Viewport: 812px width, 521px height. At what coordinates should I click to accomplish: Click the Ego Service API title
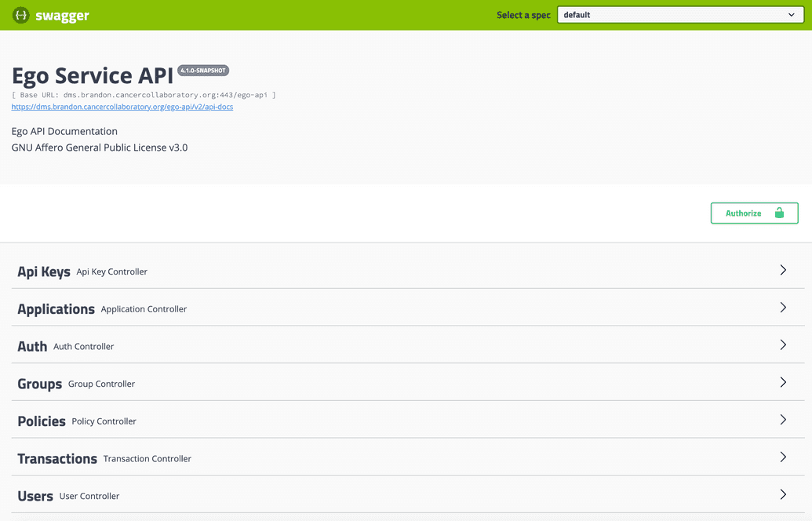point(92,75)
